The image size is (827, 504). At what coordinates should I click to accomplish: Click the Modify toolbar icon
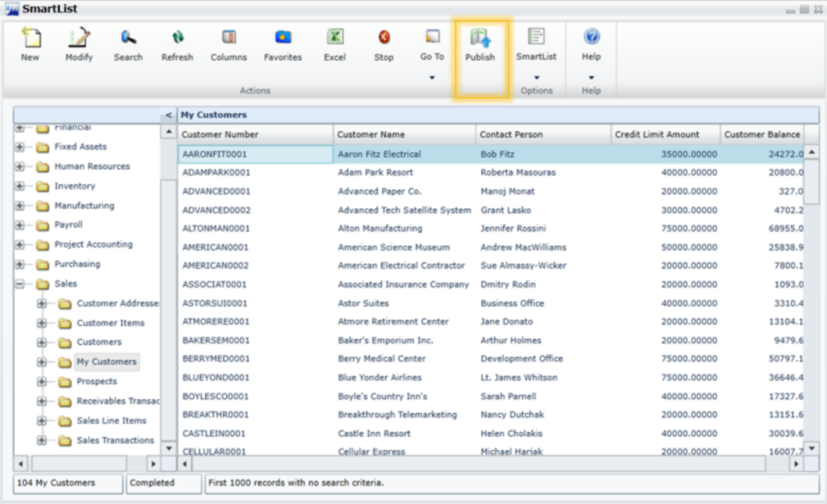point(78,37)
